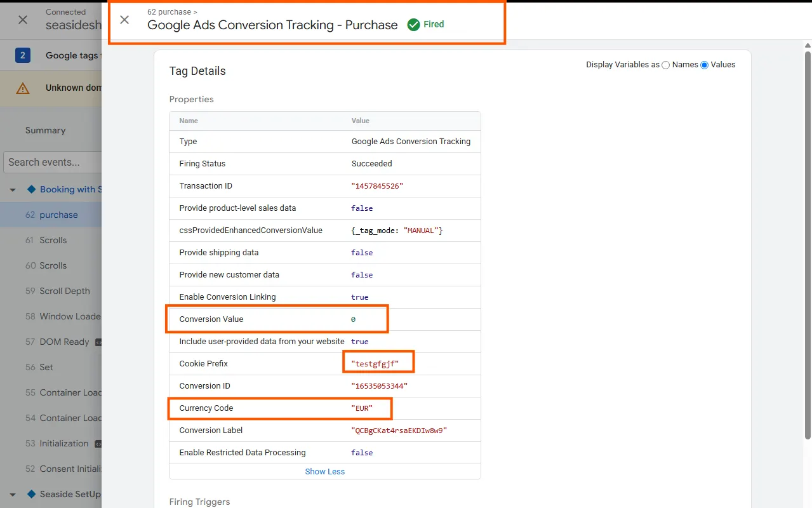The image size is (812, 508).
Task: Click the Tag Details heading
Action: coord(197,71)
